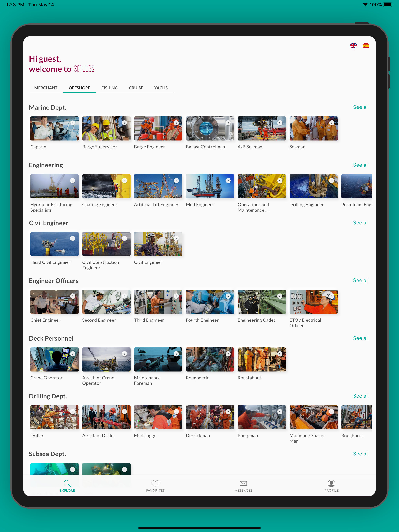Open the Third Engineer thumbnail

tap(158, 302)
